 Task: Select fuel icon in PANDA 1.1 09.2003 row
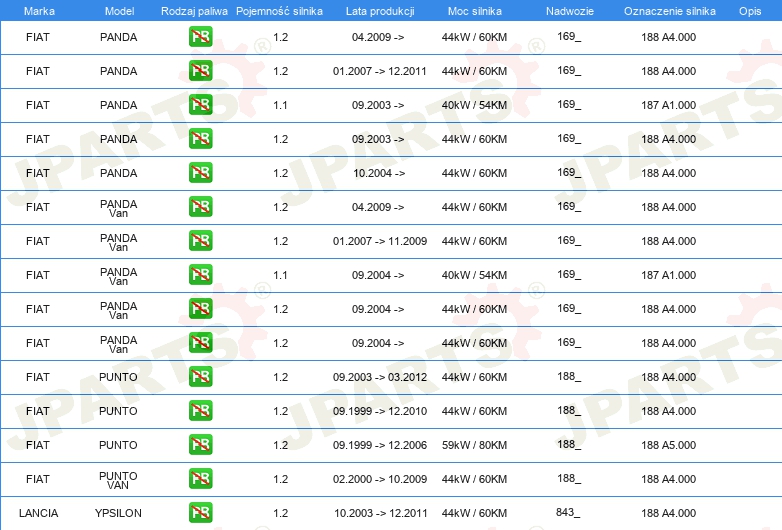pyautogui.click(x=200, y=104)
